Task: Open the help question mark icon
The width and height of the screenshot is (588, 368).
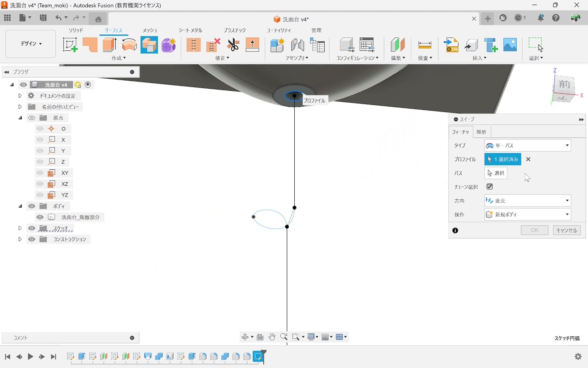Action: click(x=556, y=18)
